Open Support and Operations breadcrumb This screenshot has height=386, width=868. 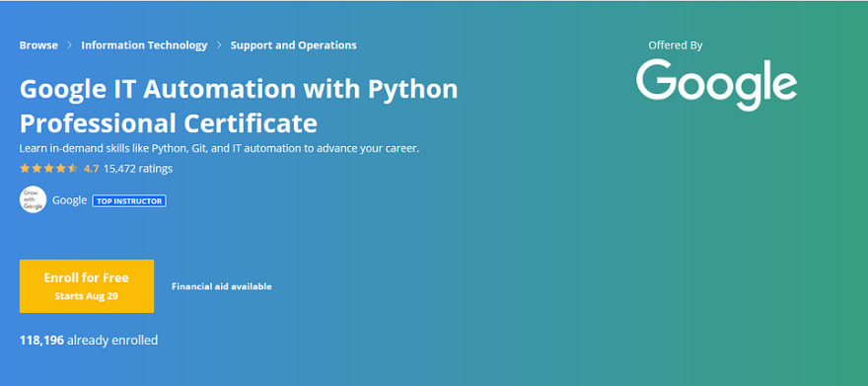(x=293, y=45)
